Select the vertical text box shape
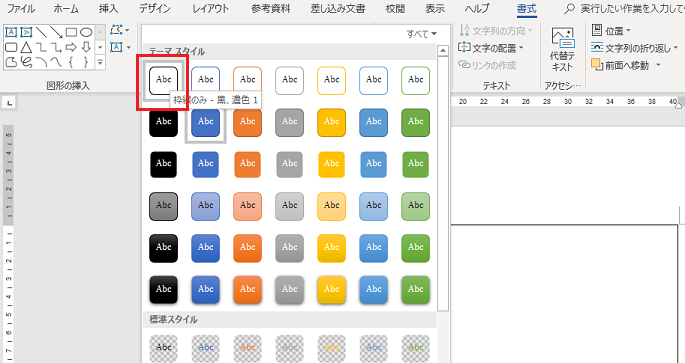685x363 pixels. point(26,32)
